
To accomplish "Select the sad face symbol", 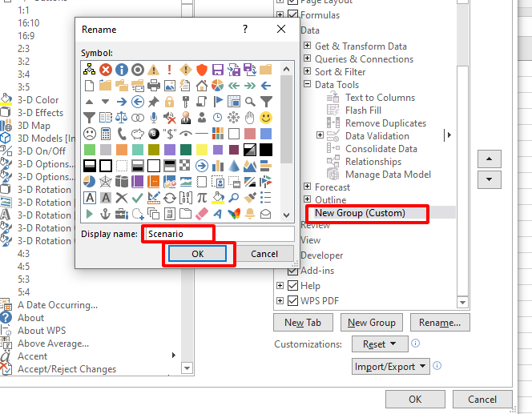I will 89,134.
